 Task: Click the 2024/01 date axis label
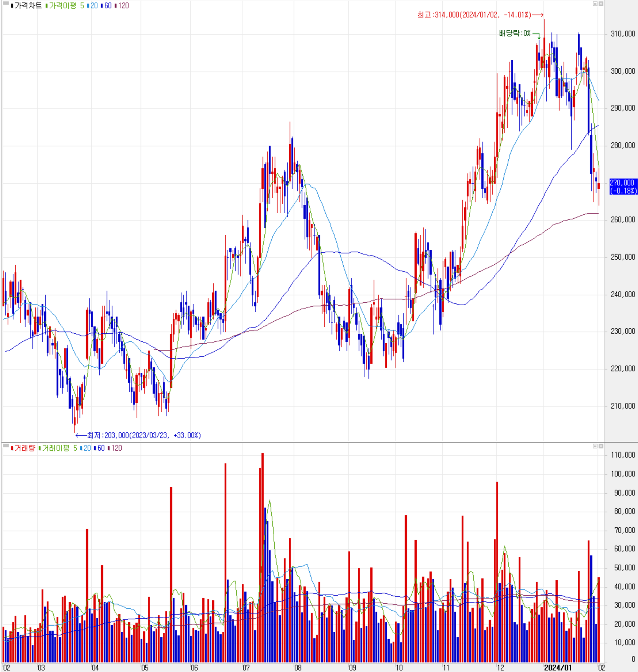tap(558, 668)
